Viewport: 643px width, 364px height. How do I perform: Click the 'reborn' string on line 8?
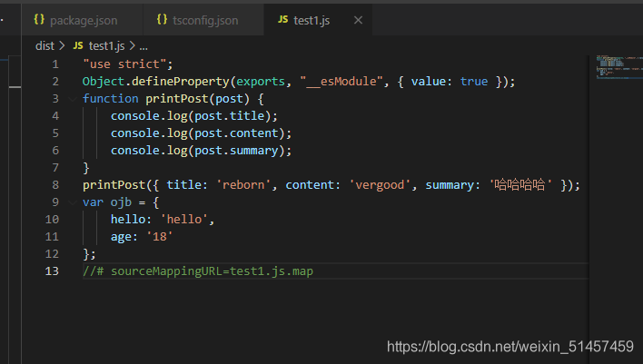[x=246, y=185]
